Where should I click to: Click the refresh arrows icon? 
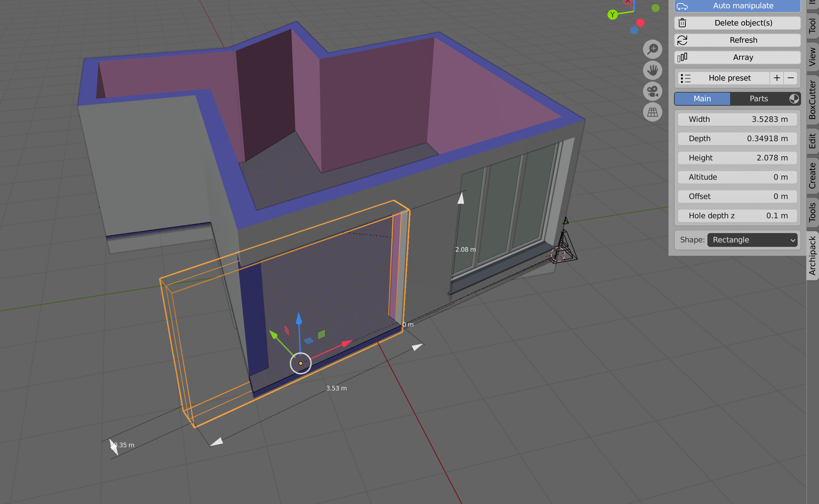(x=682, y=40)
